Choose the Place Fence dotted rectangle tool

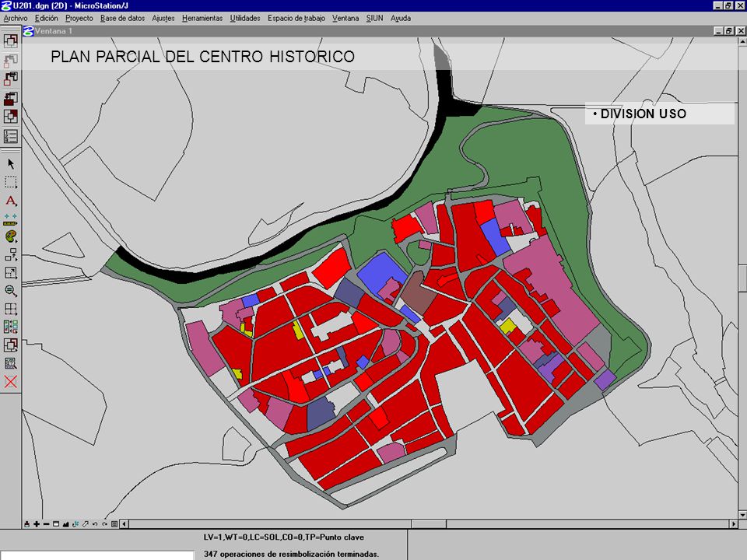coord(10,182)
